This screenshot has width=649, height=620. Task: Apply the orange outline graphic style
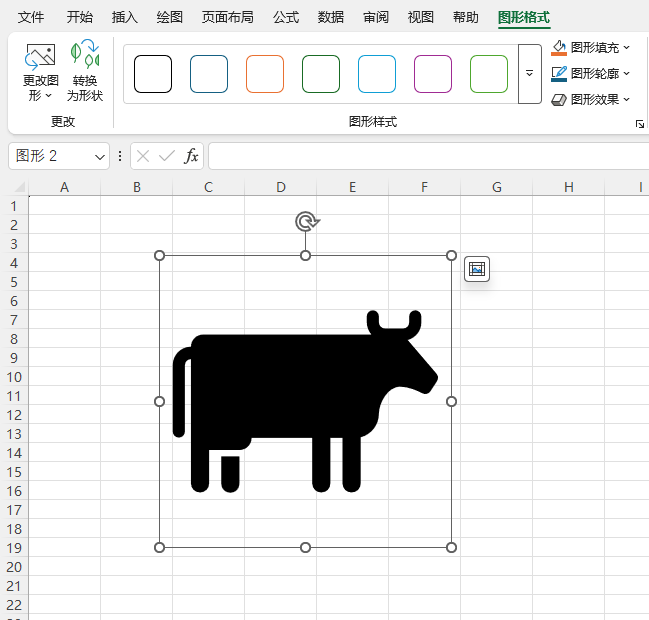265,74
